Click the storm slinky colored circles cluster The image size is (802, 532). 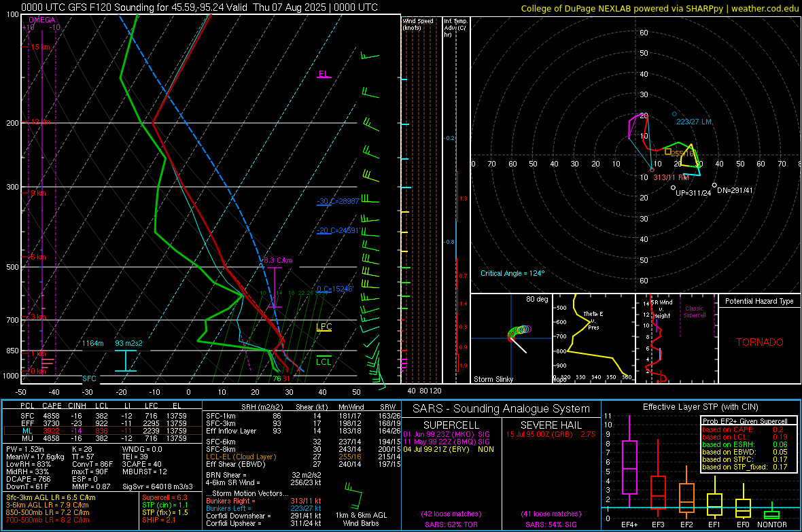(x=520, y=332)
